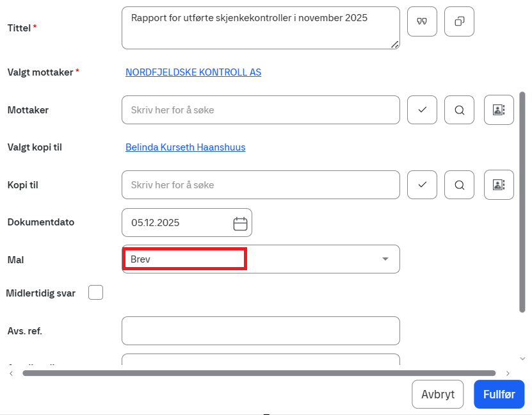Open the Belinda Kurseth Haanshuus link
This screenshot has height=415, width=532.
[x=185, y=147]
